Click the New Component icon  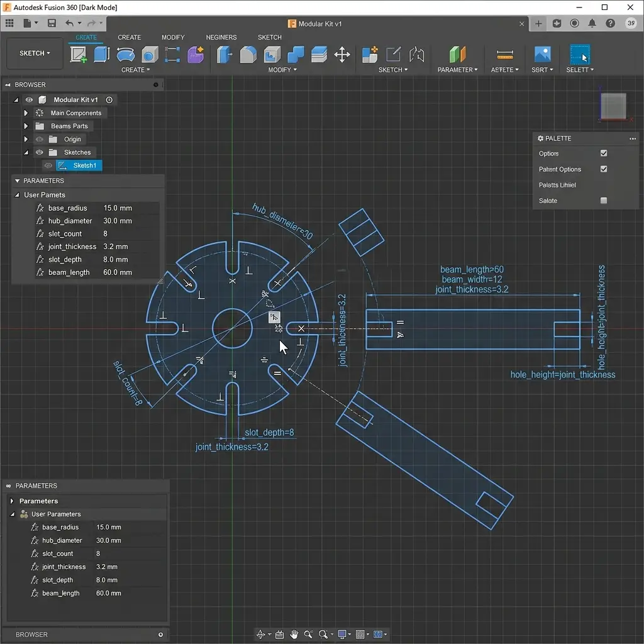coord(370,54)
